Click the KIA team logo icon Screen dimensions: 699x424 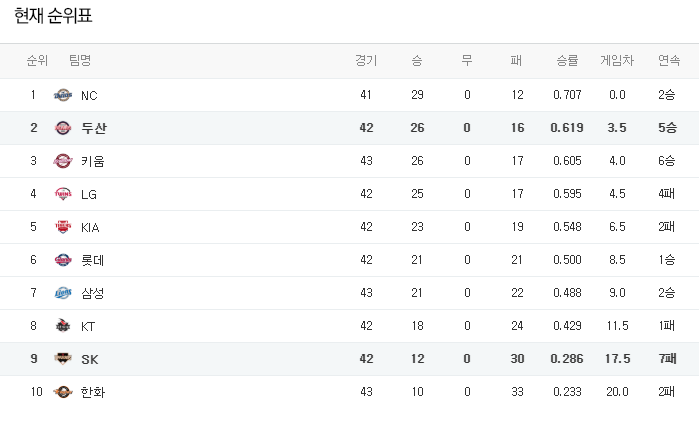[x=63, y=227]
